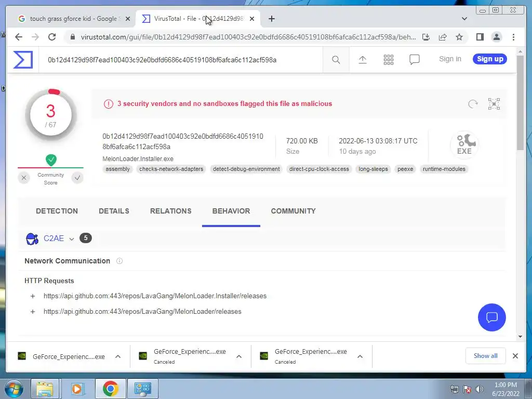This screenshot has width=532, height=399.
Task: Switch to the RELATIONS tab
Action: coord(170,211)
